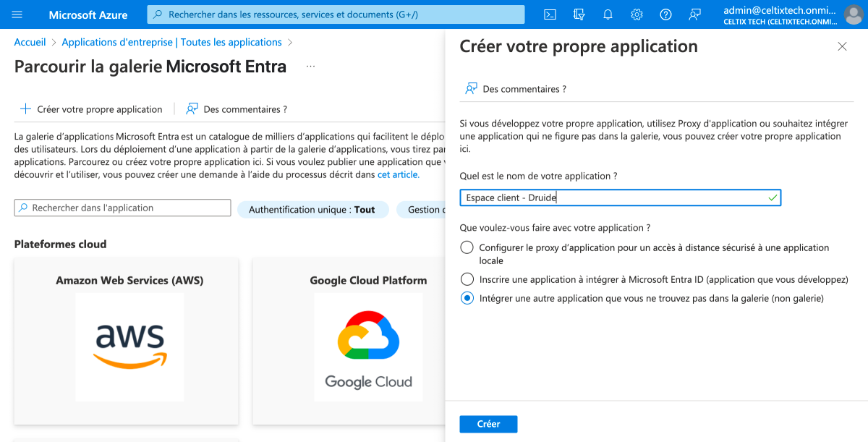Viewport: 868px width, 442px height.
Task: Select the proxy d'application radio option
Action: (467, 247)
